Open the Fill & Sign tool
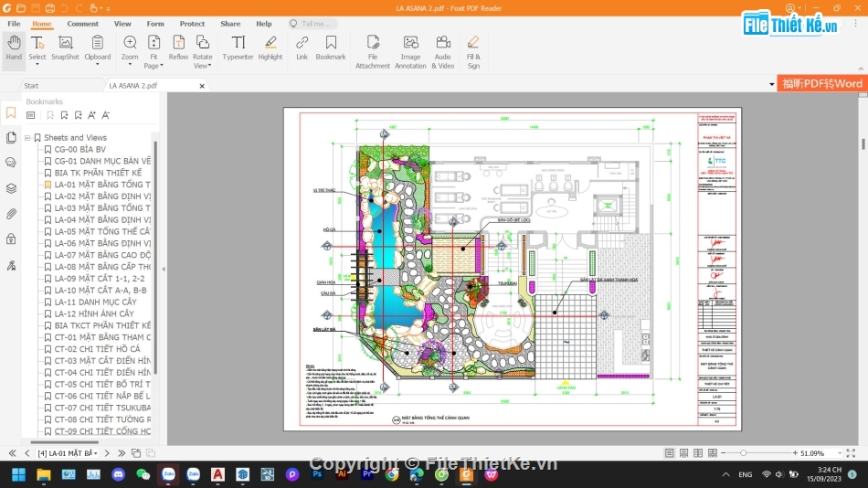The width and height of the screenshot is (868, 488). 473,51
